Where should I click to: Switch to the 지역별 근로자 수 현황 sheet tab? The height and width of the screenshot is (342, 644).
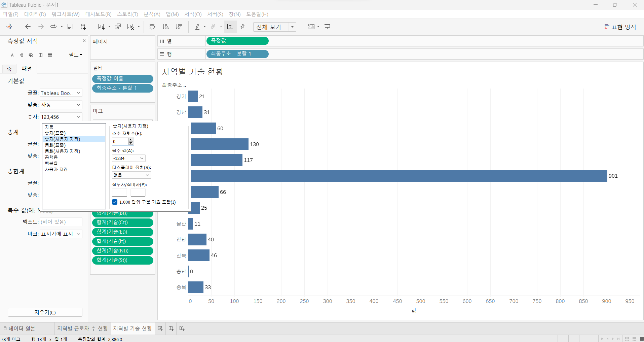click(82, 329)
